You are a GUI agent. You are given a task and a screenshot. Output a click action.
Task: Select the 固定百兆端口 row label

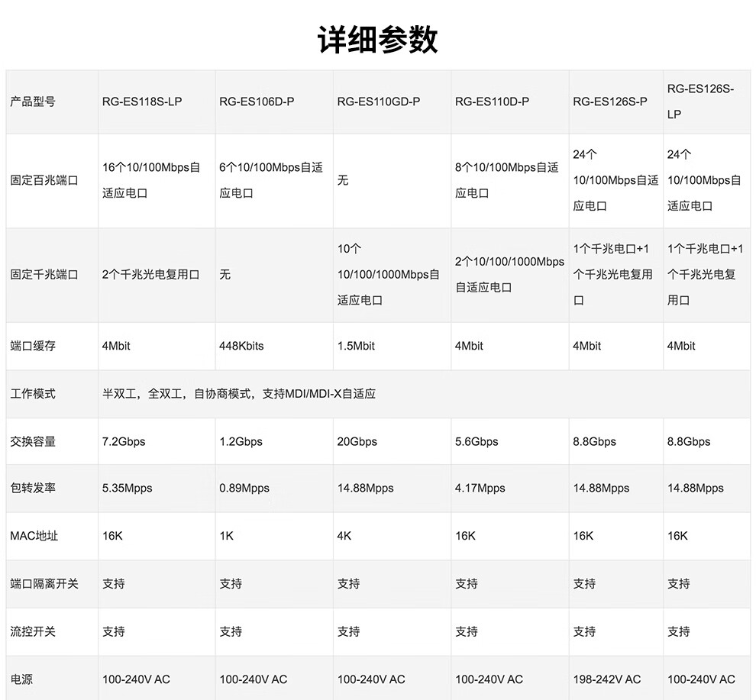tap(44, 181)
